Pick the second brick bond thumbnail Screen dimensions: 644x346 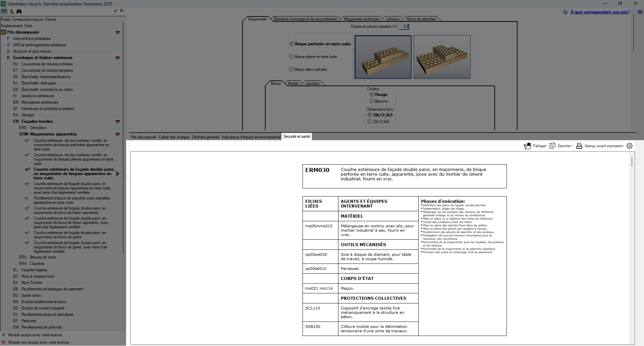point(442,57)
